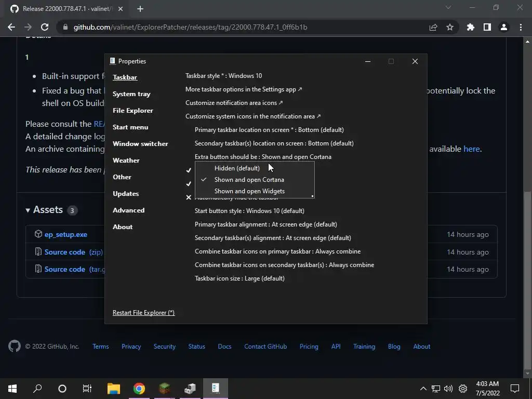Download ep_setup.exe asset

click(x=66, y=234)
